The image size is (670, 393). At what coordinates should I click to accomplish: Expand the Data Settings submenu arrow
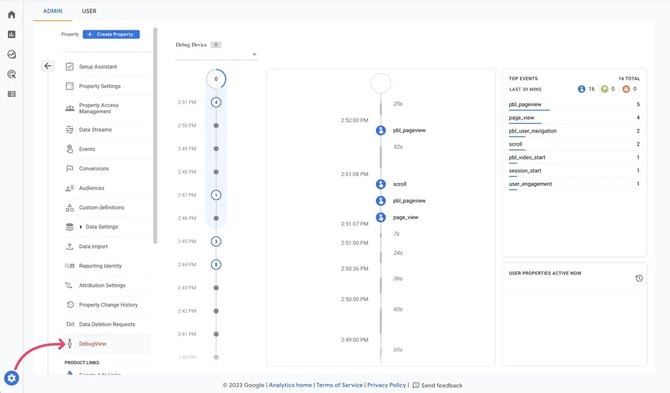pyautogui.click(x=81, y=227)
